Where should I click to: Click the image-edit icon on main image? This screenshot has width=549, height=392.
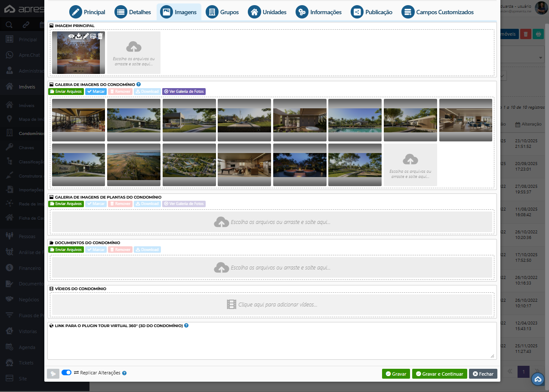(x=93, y=37)
